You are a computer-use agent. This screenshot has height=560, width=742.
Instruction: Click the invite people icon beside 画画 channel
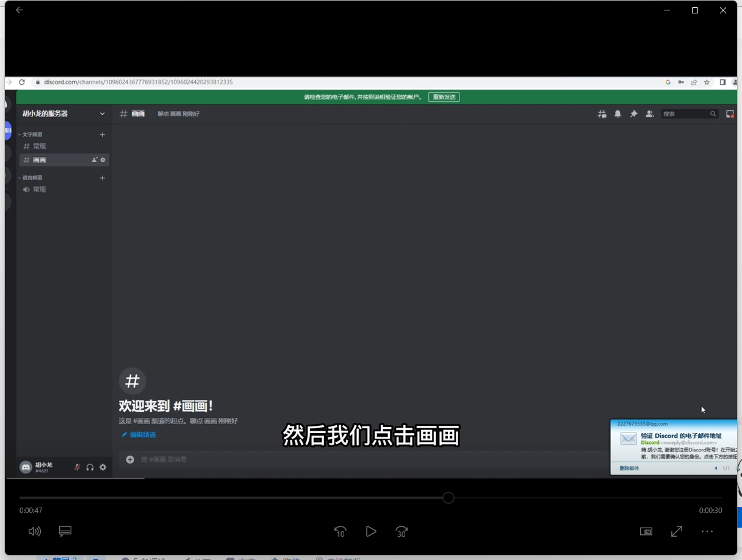click(92, 159)
